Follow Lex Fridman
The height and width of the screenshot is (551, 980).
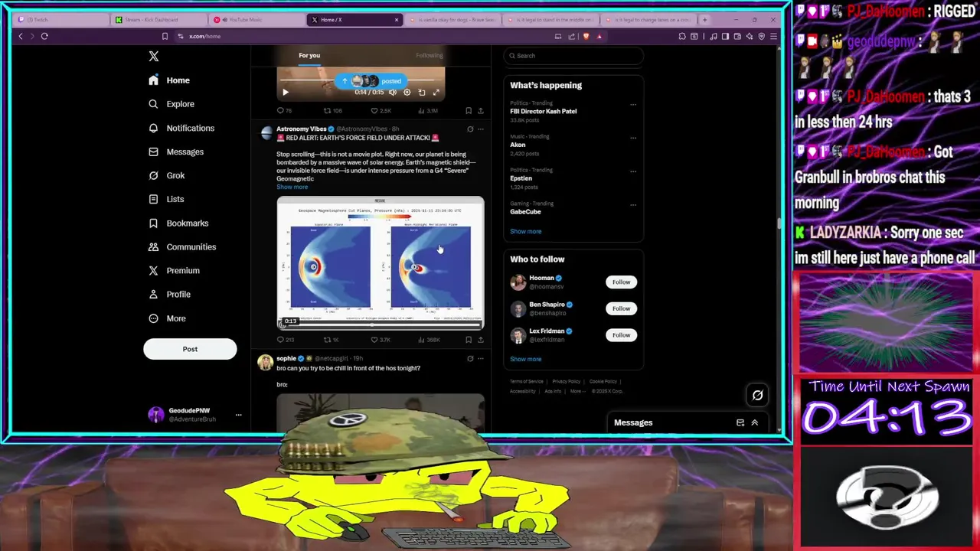pos(621,334)
